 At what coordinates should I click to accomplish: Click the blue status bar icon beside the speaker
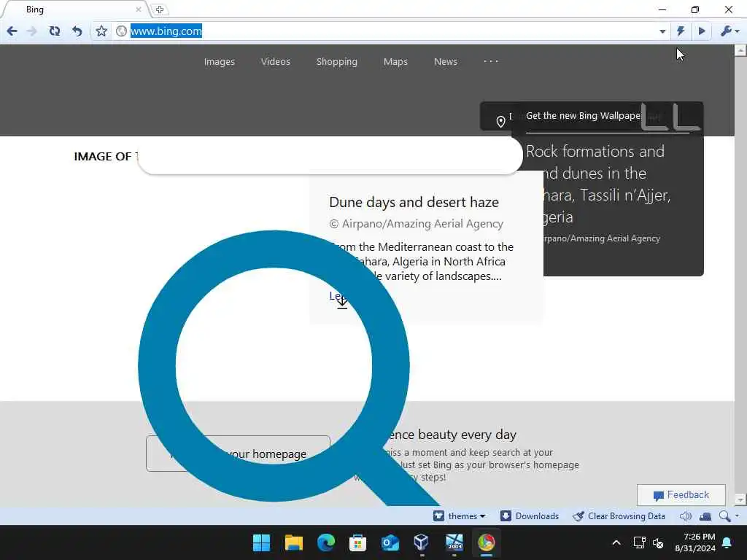705,516
